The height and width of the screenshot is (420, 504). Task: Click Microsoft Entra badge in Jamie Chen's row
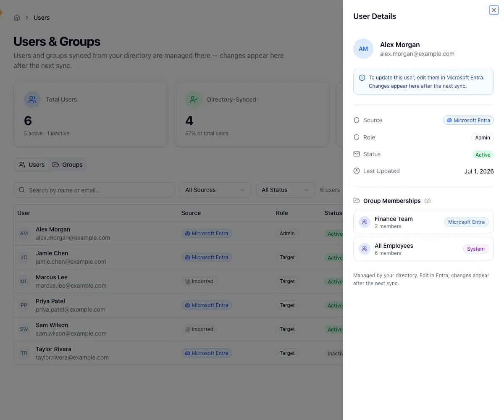click(207, 257)
